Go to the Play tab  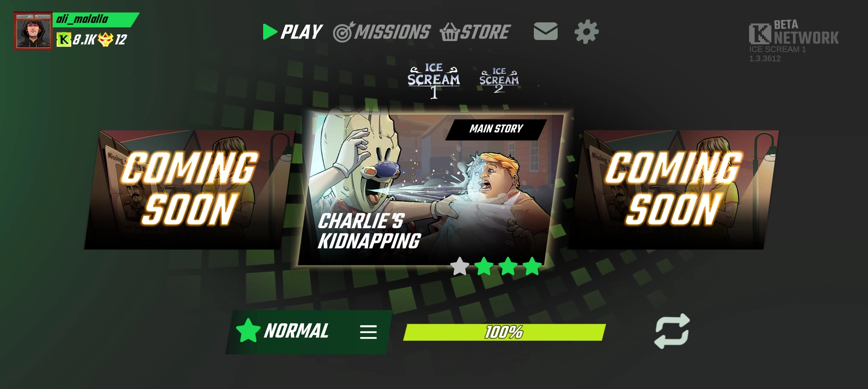tap(292, 32)
